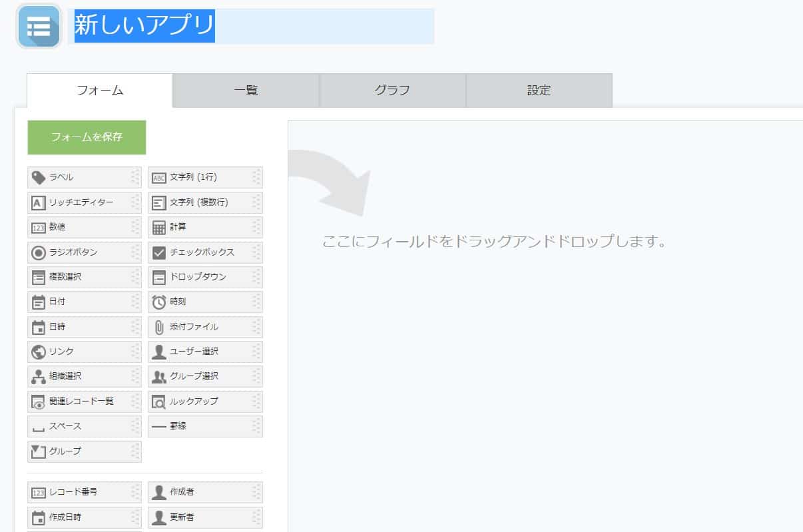The image size is (803, 532).
Task: Select the リッチエディター field icon
Action: coord(39,202)
